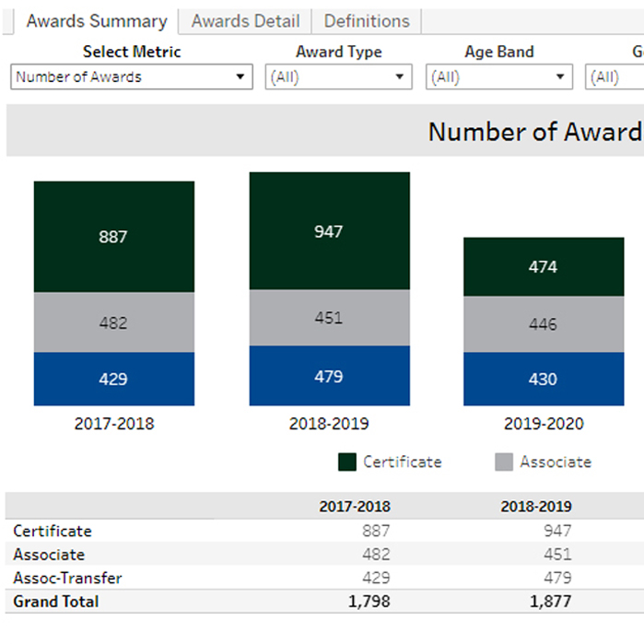Select the Grand Total row label
Image resolution: width=644 pixels, height=644 pixels.
pyautogui.click(x=56, y=602)
